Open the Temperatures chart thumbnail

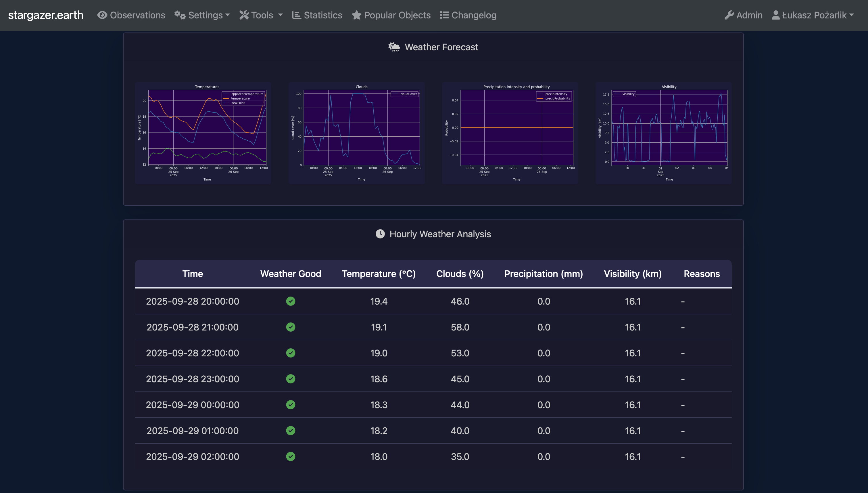point(203,133)
